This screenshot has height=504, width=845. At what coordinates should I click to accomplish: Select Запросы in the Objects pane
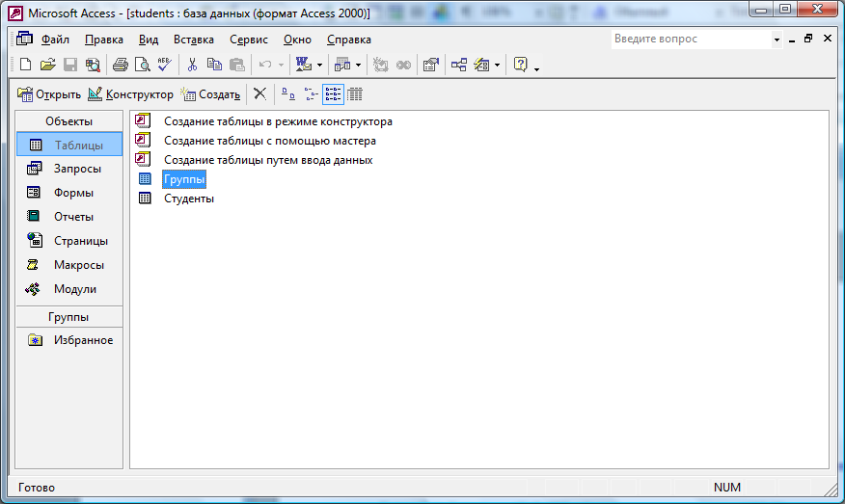[69, 169]
